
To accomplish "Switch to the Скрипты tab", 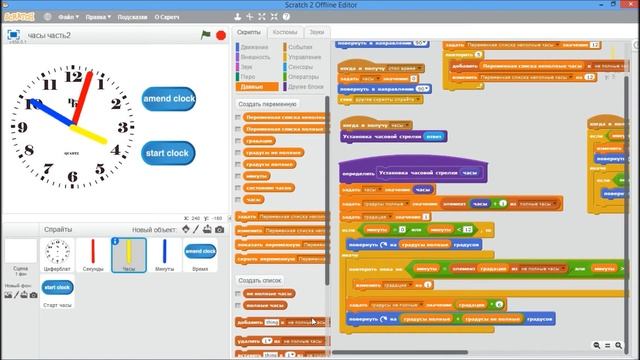I will pos(249,32).
